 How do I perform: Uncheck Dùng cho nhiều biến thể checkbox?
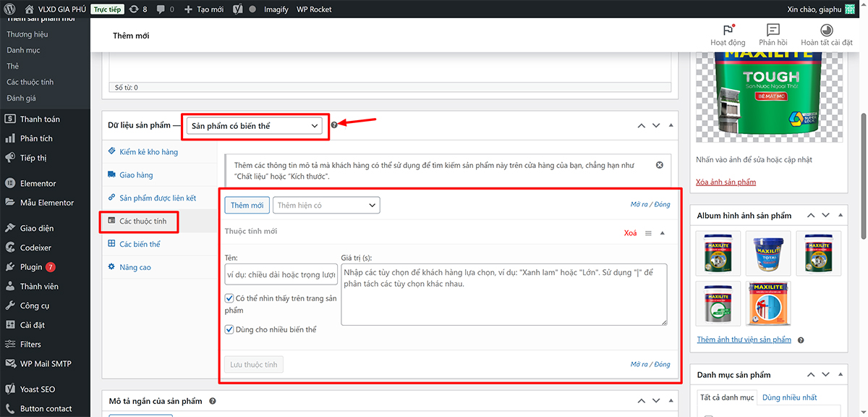(x=229, y=329)
